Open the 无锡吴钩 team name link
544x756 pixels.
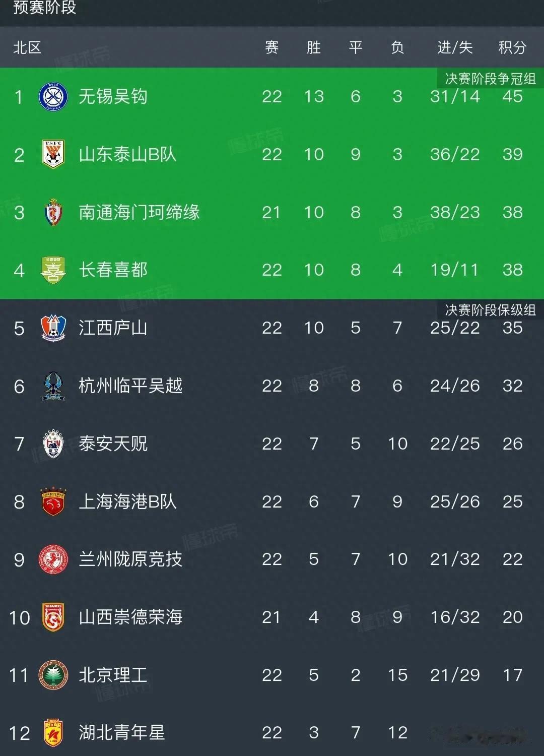pyautogui.click(x=113, y=96)
